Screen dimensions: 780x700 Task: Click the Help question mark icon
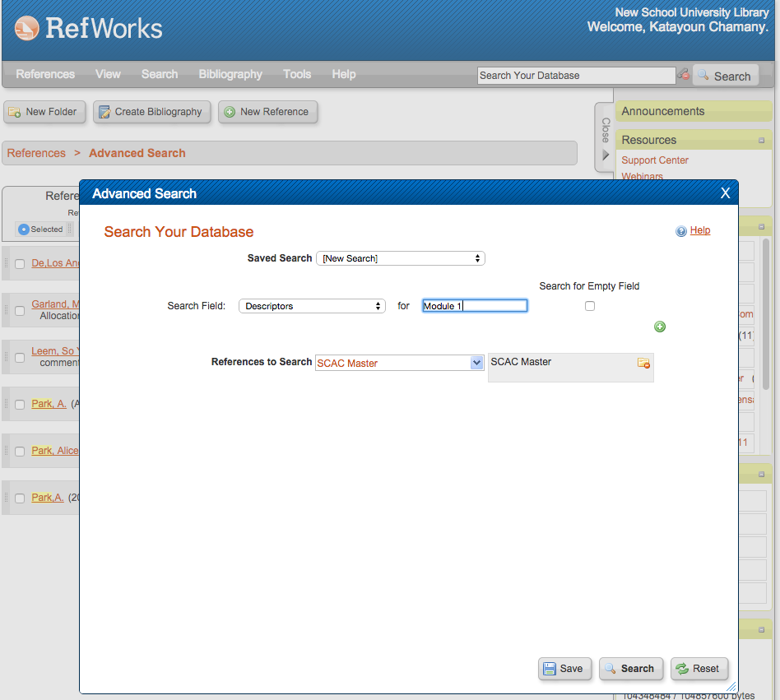coord(681,231)
